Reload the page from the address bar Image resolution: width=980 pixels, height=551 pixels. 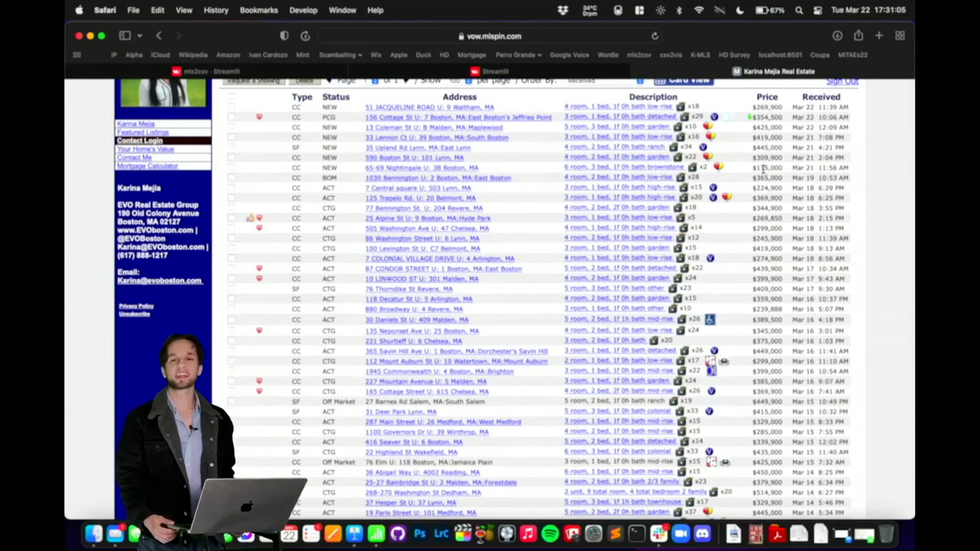coord(655,36)
